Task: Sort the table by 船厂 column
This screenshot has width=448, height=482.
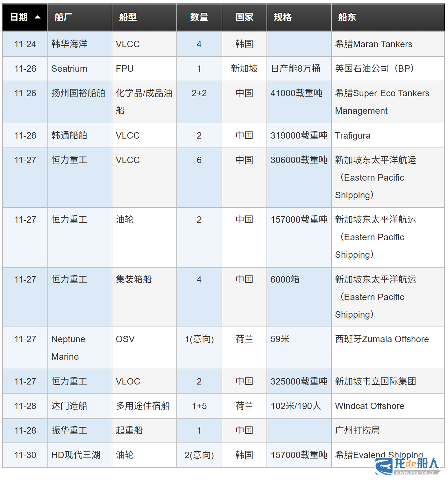Action: point(63,17)
